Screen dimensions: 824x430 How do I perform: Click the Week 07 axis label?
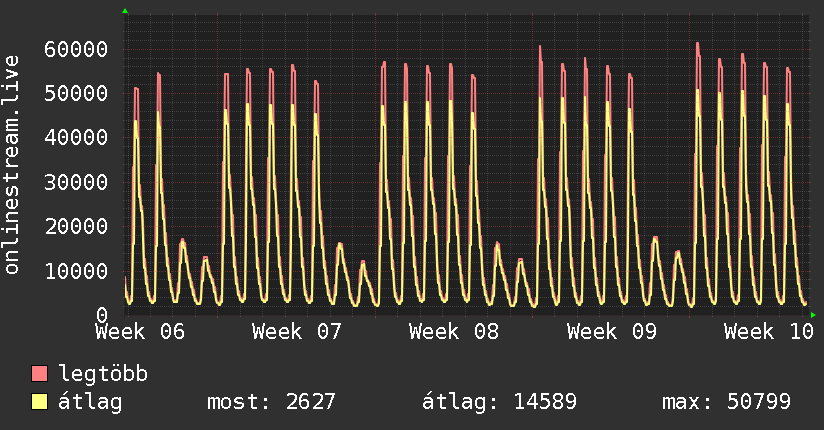297,332
